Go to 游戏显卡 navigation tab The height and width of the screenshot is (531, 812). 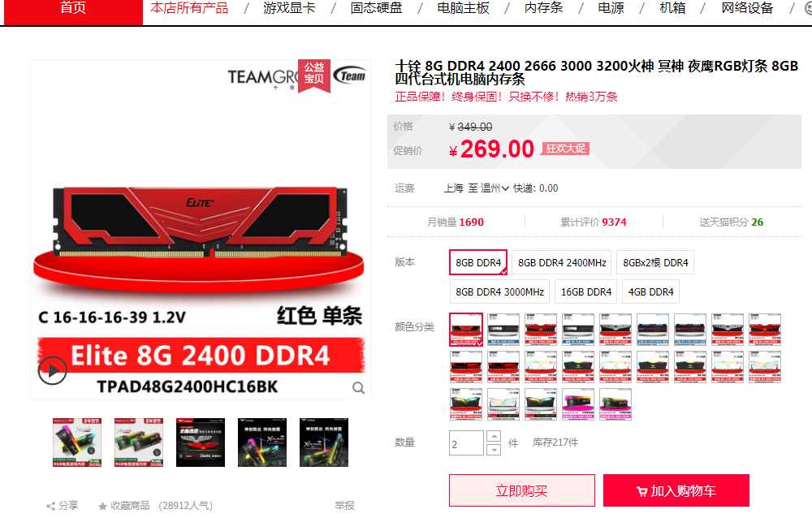pos(289,8)
